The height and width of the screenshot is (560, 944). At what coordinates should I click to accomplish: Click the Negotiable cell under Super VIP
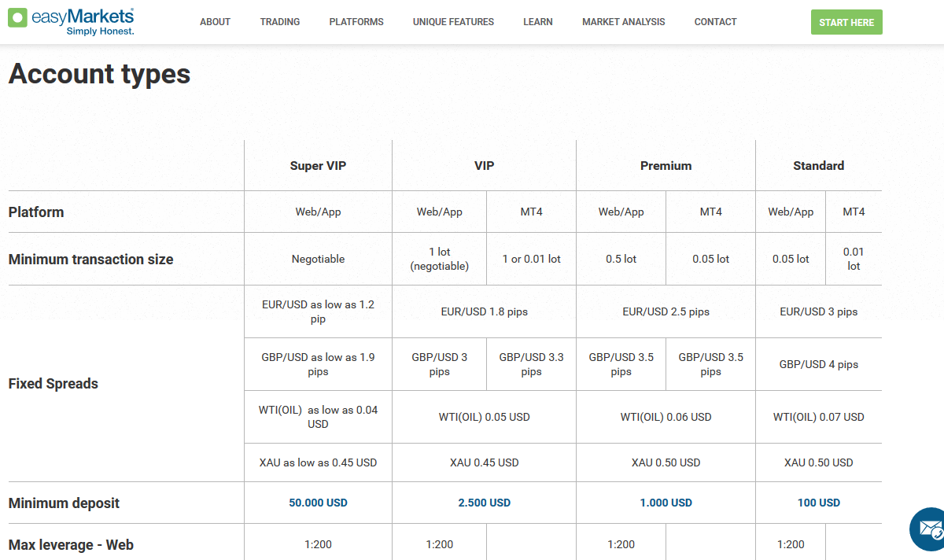(x=318, y=259)
